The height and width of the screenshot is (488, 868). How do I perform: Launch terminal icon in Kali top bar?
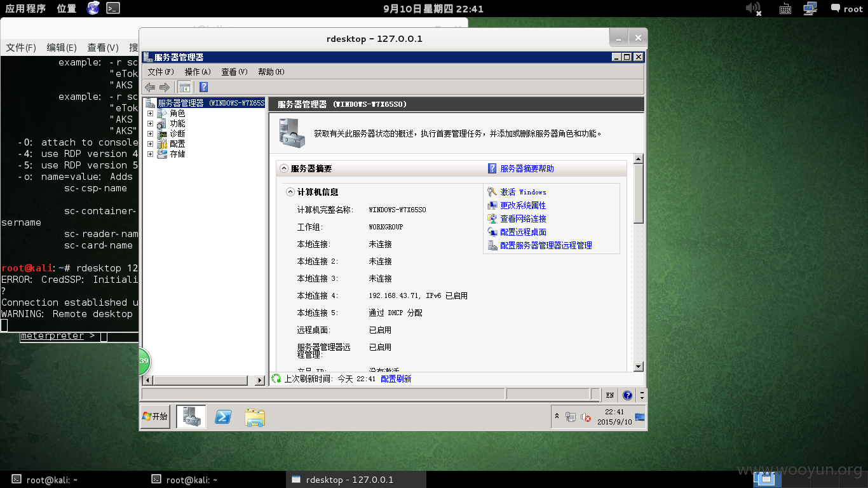pyautogui.click(x=112, y=8)
